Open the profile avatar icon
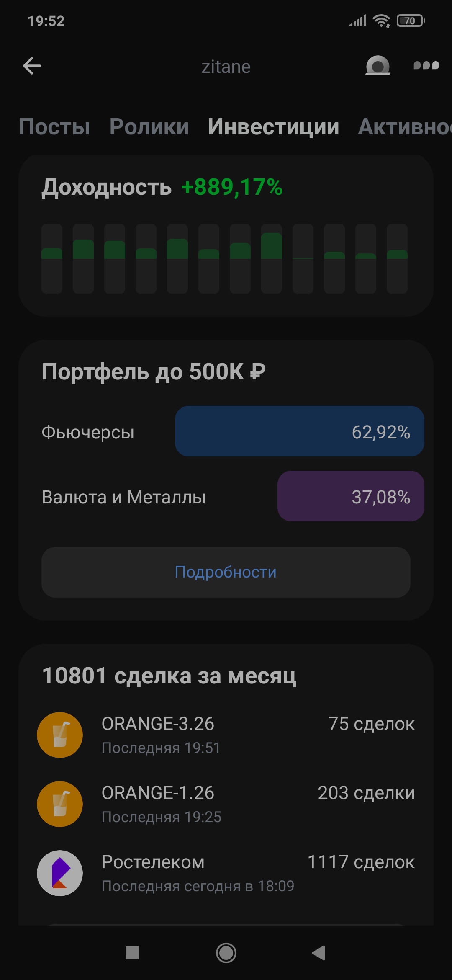This screenshot has height=980, width=452. 378,66
